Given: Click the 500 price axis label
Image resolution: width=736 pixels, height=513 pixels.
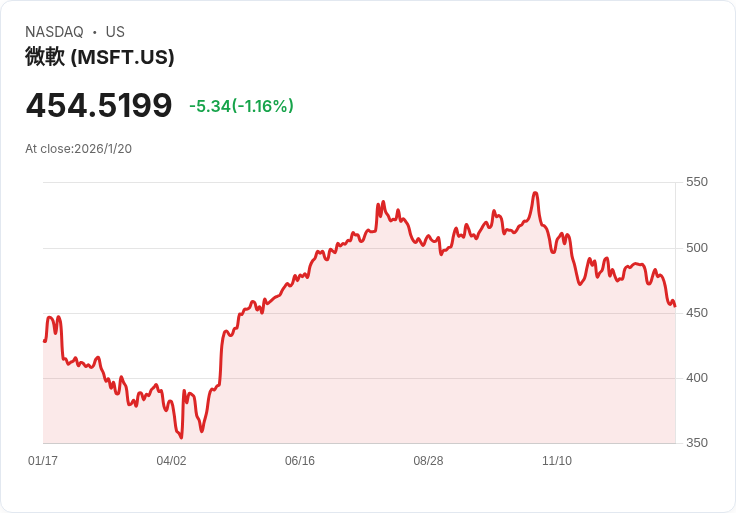Looking at the screenshot, I should click(x=697, y=247).
